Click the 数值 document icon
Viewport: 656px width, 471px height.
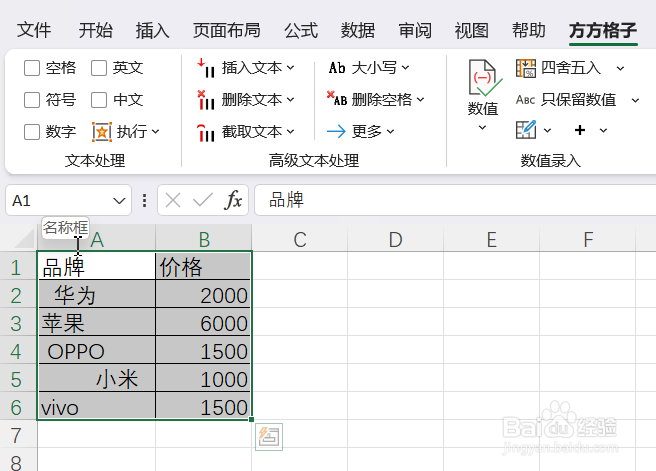(484, 78)
